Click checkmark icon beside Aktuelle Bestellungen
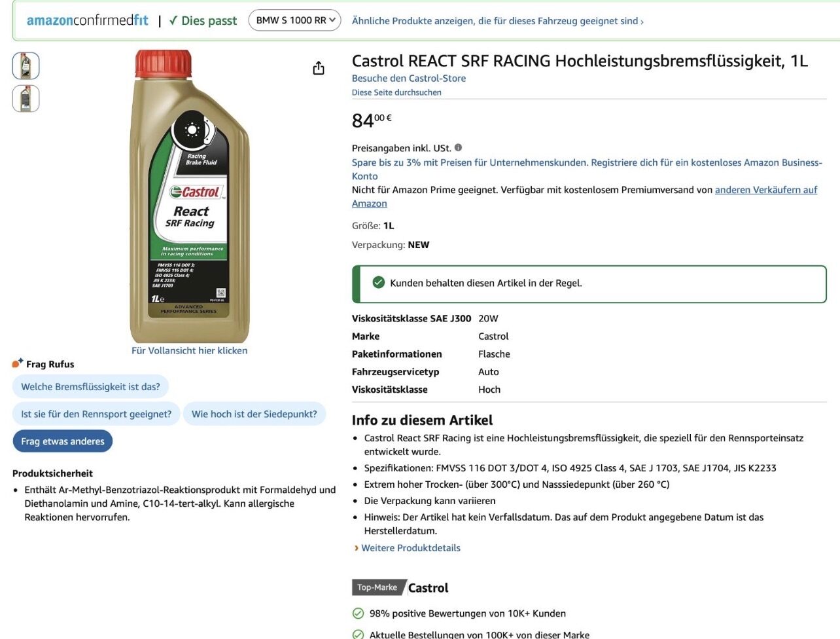This screenshot has height=639, width=840. (358, 634)
